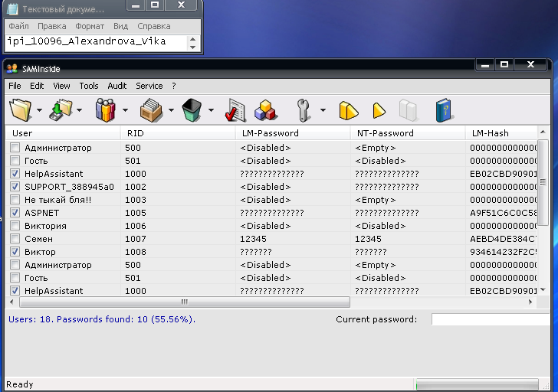The width and height of the screenshot is (558, 392).
Task: Click the green trash bin delete icon
Action: coord(192,110)
